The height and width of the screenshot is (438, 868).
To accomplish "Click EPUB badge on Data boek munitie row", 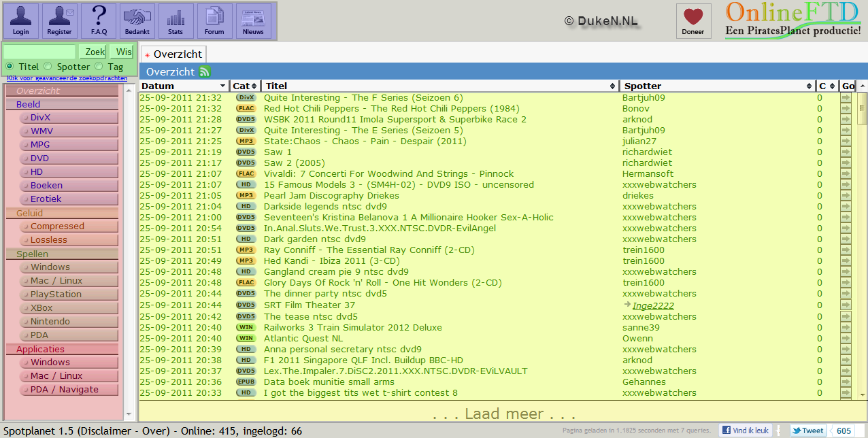I will [x=246, y=382].
